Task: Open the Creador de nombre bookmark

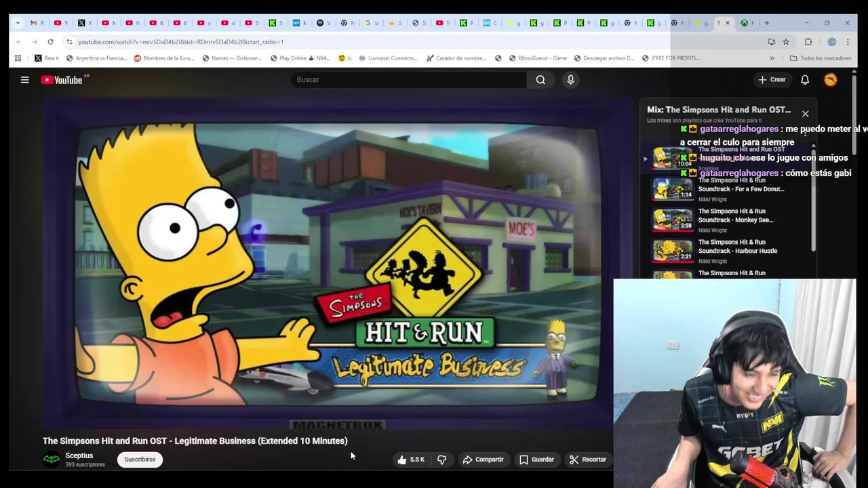Action: pyautogui.click(x=456, y=58)
